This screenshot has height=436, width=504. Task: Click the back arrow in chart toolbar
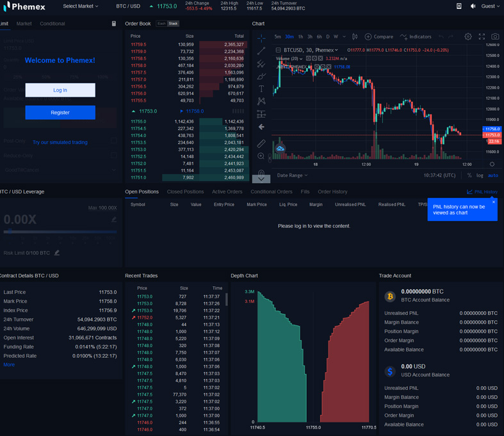click(x=261, y=127)
